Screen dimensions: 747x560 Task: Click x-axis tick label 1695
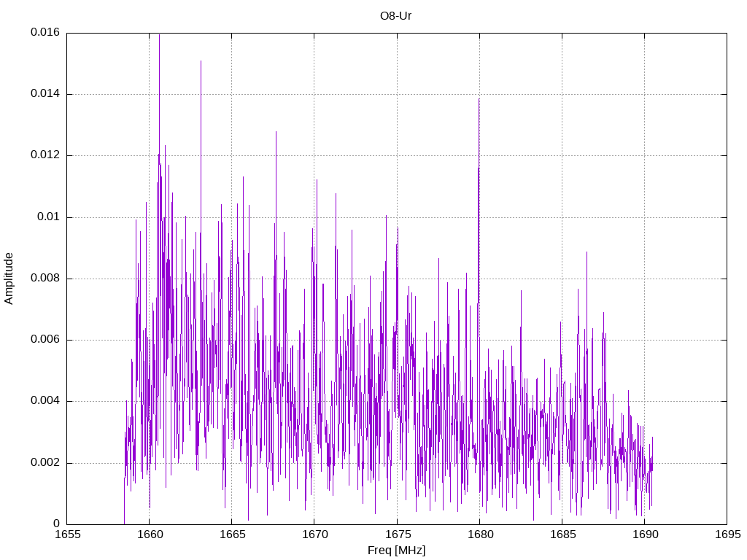click(x=727, y=534)
